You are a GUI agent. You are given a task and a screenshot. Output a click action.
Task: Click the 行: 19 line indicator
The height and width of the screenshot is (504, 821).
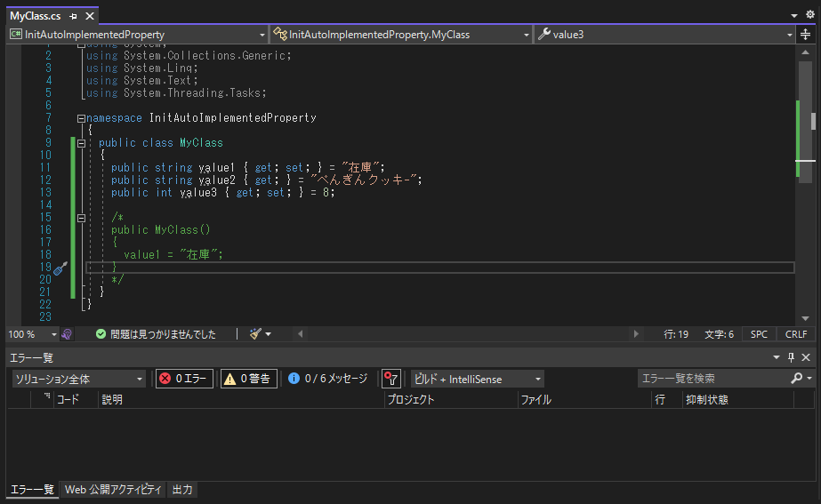pyautogui.click(x=676, y=334)
